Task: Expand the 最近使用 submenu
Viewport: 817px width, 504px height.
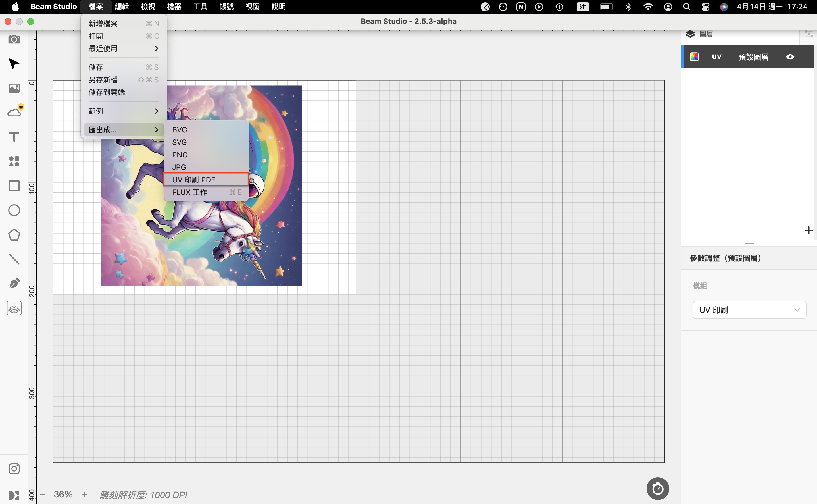Action: 124,49
